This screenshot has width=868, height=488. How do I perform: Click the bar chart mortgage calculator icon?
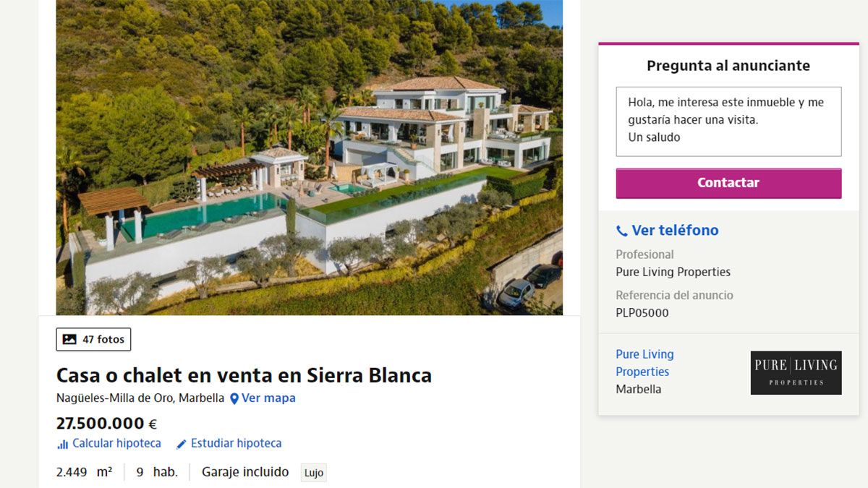click(x=63, y=444)
